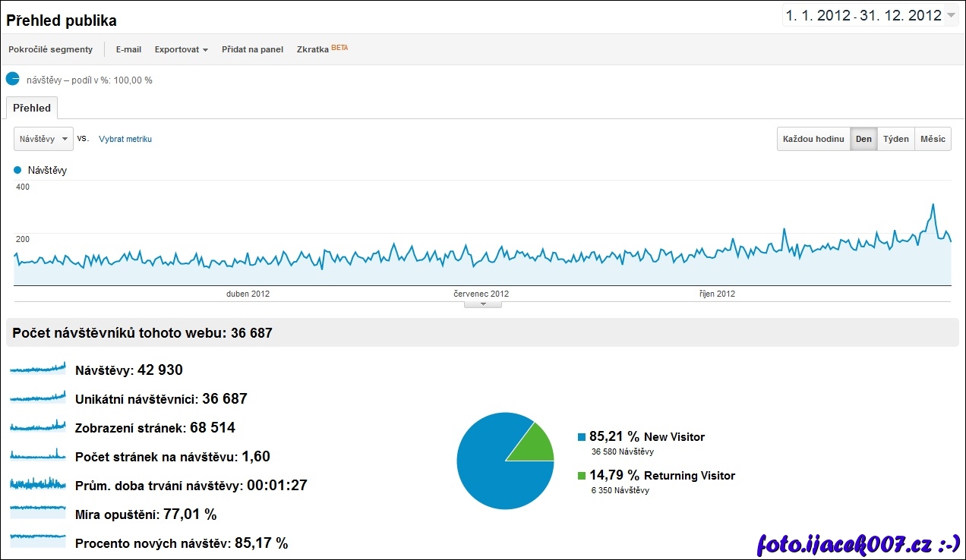
Task: Open the Prům. doba trvání návštěvy sparkline
Action: [x=38, y=484]
